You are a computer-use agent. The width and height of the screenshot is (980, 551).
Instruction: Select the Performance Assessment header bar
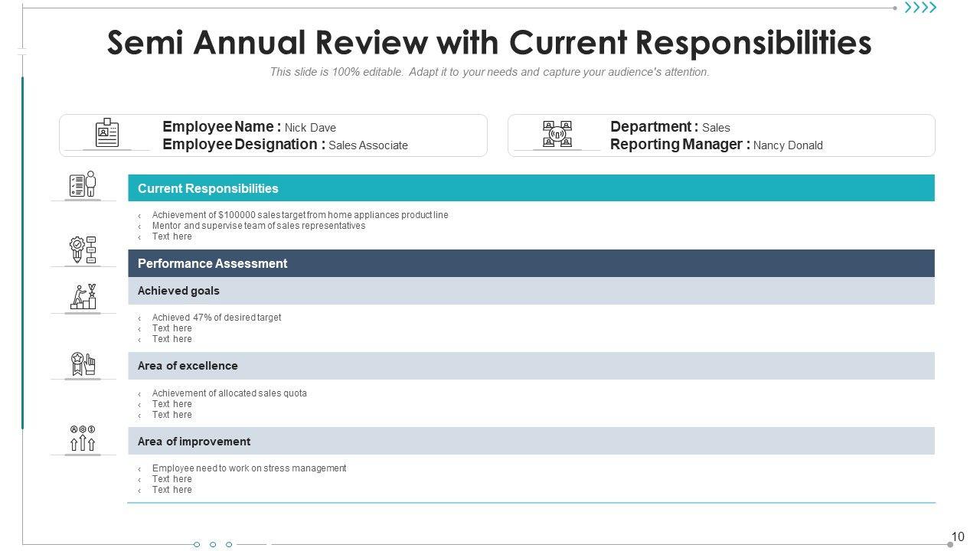[x=531, y=263]
